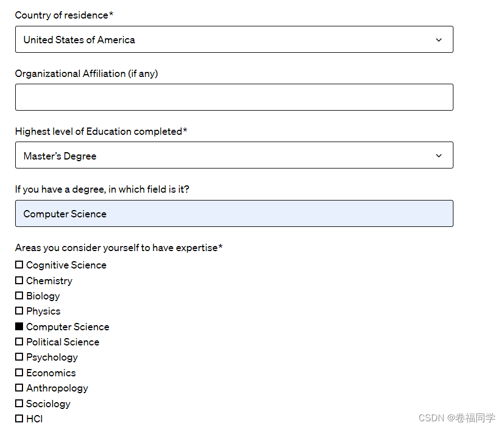504x428 pixels.
Task: Enable the Biology expertise checkbox
Action: click(x=19, y=295)
